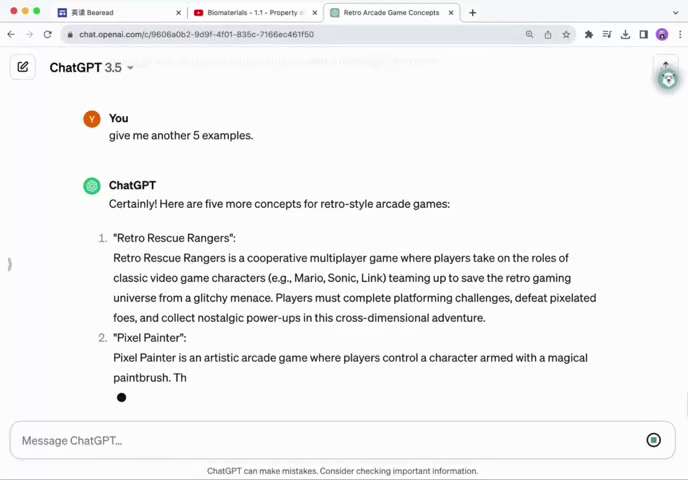Viewport: 688px width, 480px height.
Task: Switch to the Bearead tab
Action: click(119, 13)
